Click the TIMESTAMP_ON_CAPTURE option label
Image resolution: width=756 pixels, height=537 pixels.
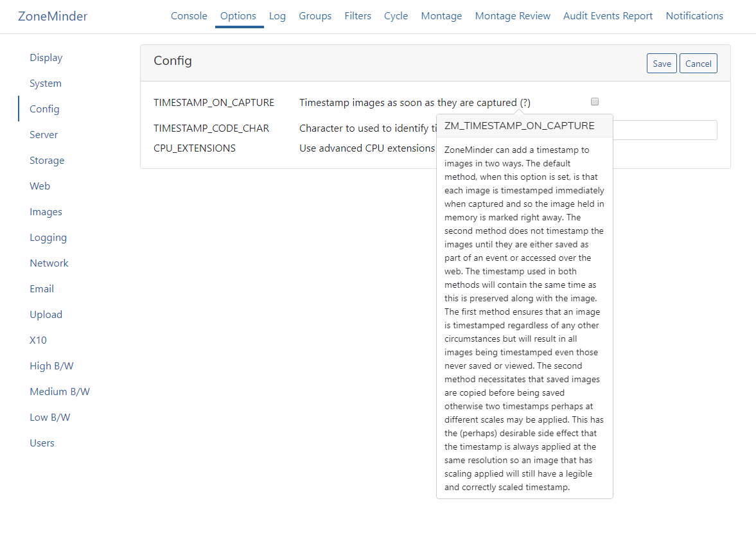click(214, 103)
